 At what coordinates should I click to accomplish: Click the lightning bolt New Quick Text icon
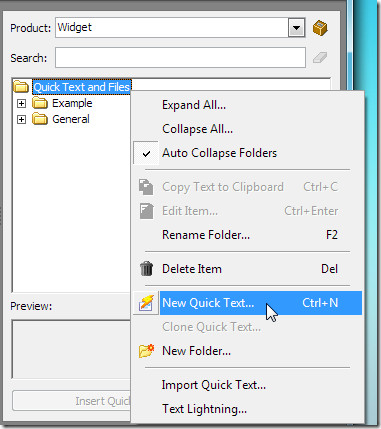click(x=146, y=303)
